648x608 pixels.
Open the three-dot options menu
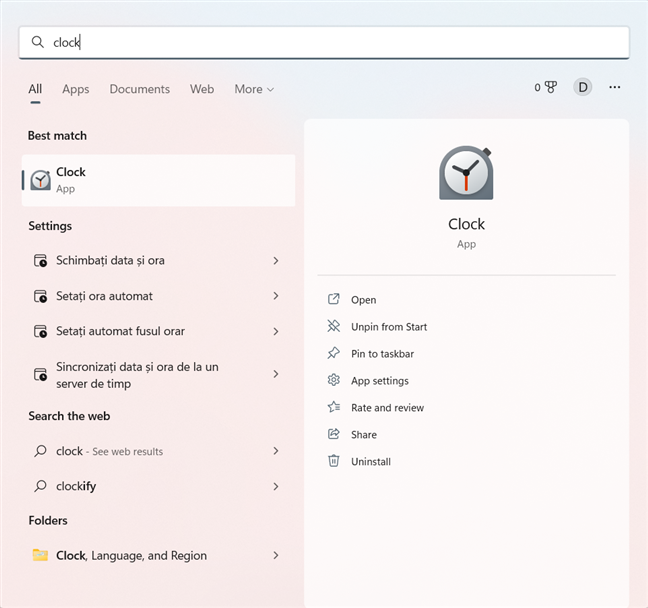(x=615, y=87)
